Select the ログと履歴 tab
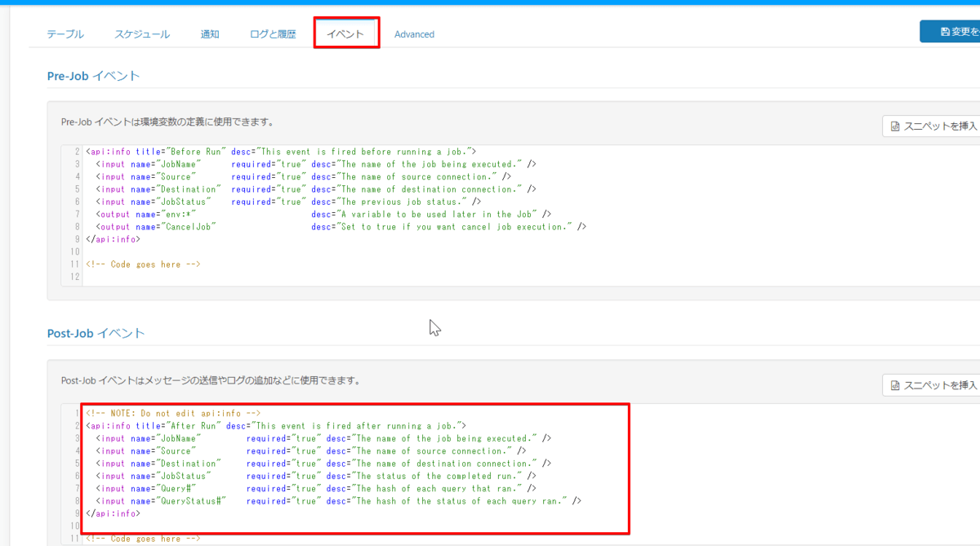Screen dimensions: 980x546 click(273, 34)
